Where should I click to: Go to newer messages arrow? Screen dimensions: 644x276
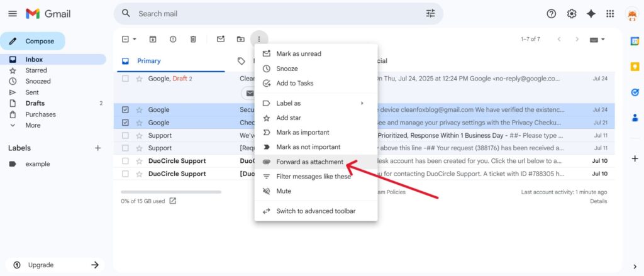tap(558, 39)
